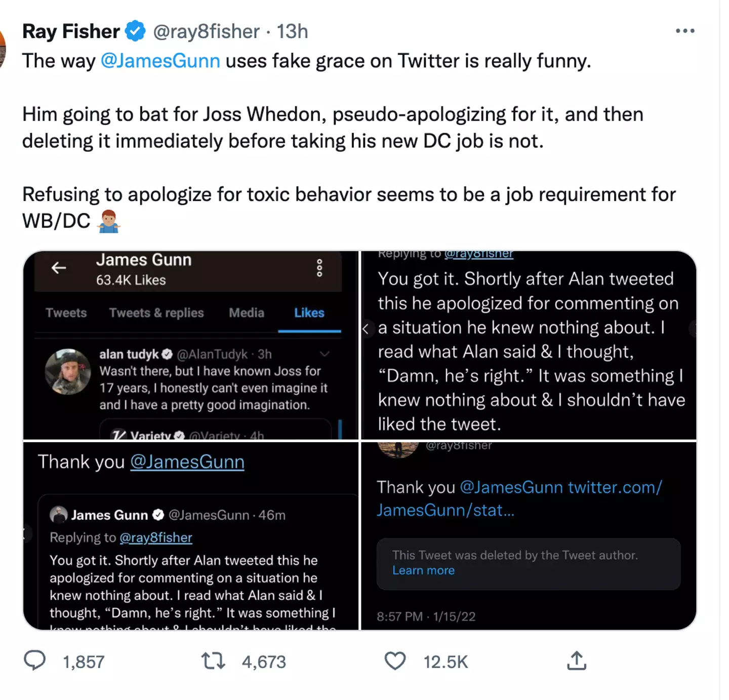729x700 pixels.
Task: Click the verified badge next to Variety
Action: click(x=179, y=435)
